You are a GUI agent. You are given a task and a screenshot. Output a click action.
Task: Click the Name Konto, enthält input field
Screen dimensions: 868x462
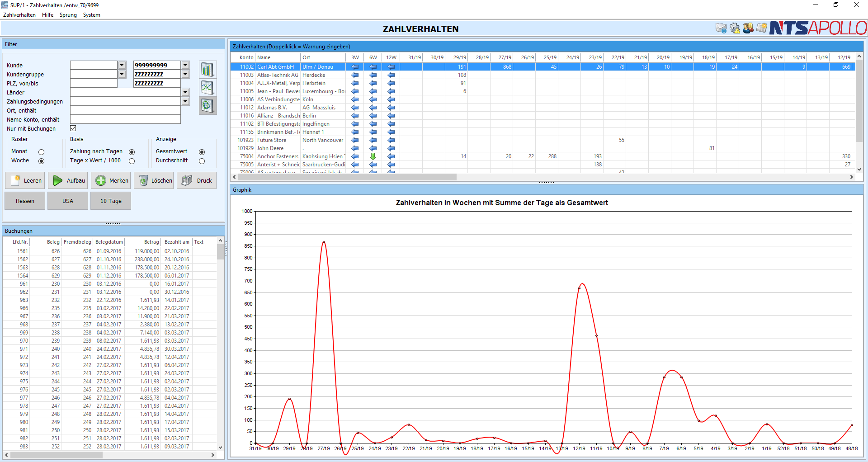(125, 119)
